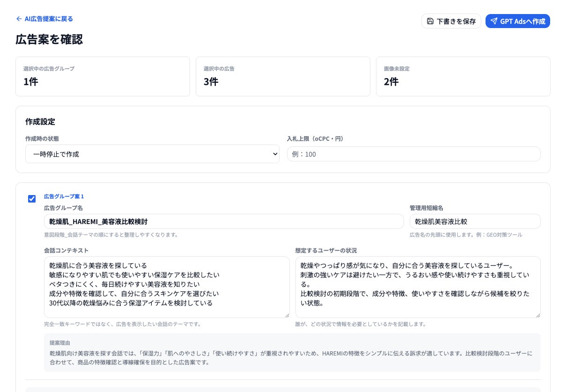
Task: Click the 広告グループ案 1 label
Action: [64, 196]
